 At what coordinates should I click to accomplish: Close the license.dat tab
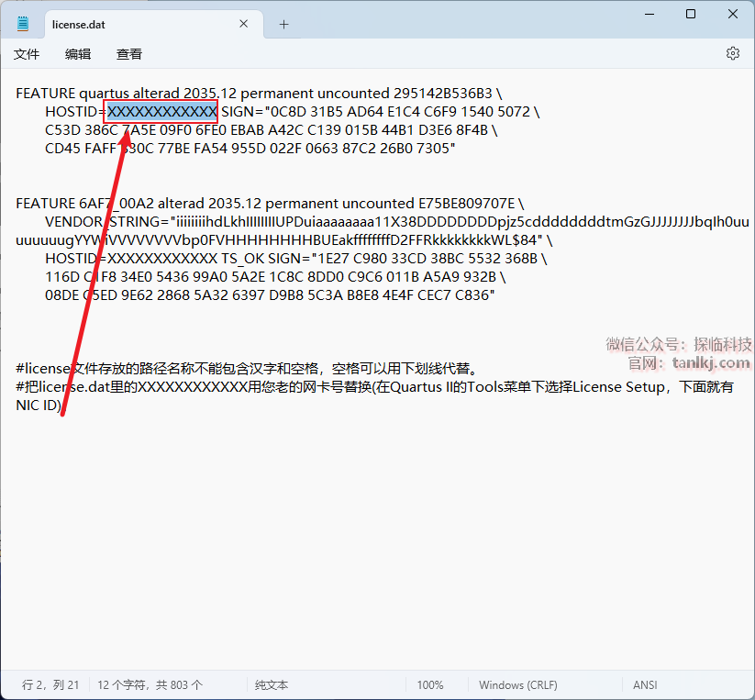[244, 24]
